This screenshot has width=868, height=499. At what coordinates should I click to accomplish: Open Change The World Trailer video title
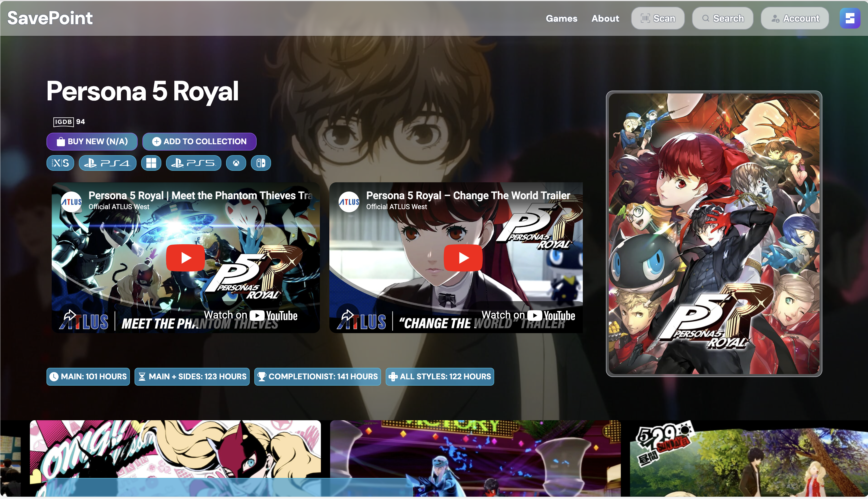(468, 195)
